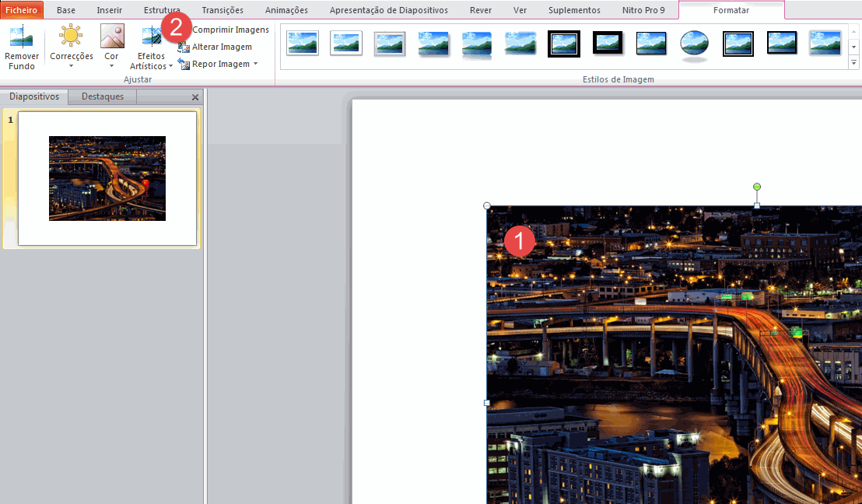862x504 pixels.
Task: Apply the first image style in gallery
Action: (x=303, y=44)
